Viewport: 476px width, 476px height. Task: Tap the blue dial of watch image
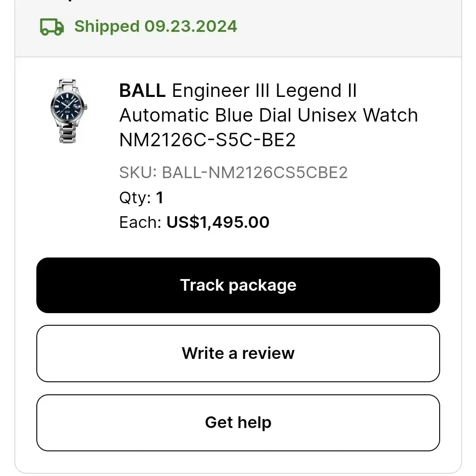67,106
